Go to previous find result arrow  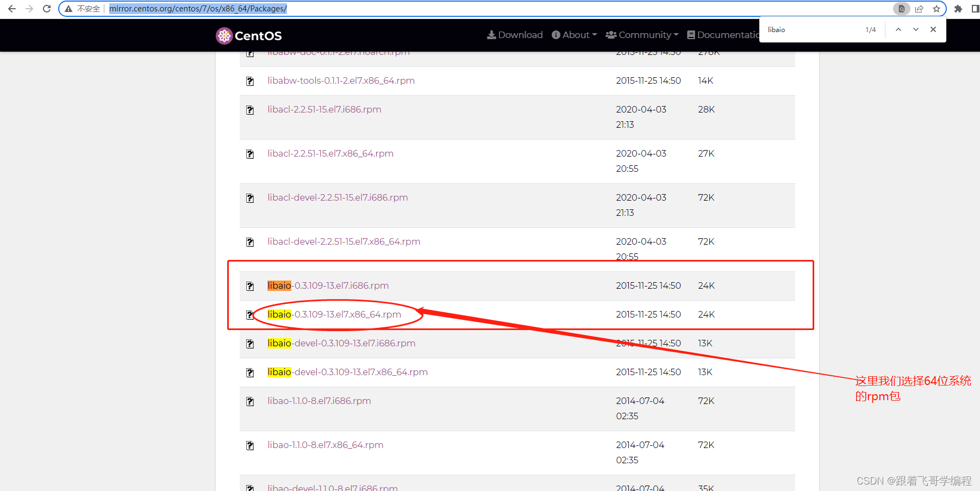898,30
